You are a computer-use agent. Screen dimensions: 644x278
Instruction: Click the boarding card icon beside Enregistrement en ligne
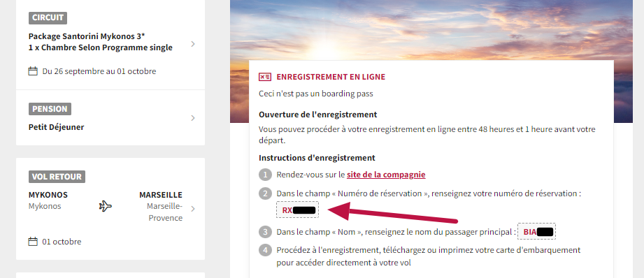265,77
